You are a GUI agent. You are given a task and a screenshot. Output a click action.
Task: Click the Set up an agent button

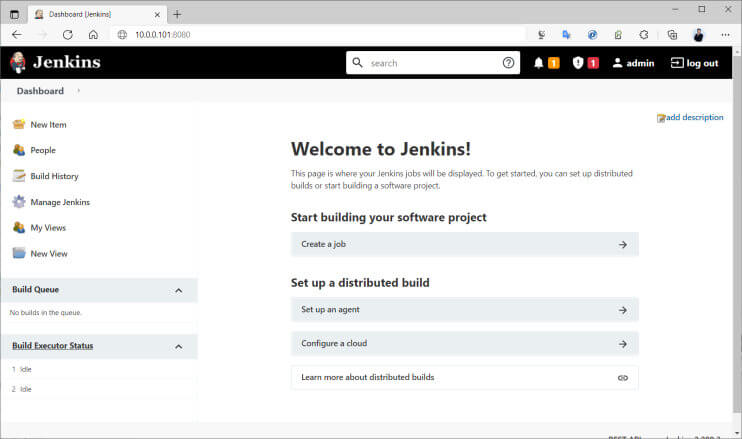pyautogui.click(x=465, y=309)
